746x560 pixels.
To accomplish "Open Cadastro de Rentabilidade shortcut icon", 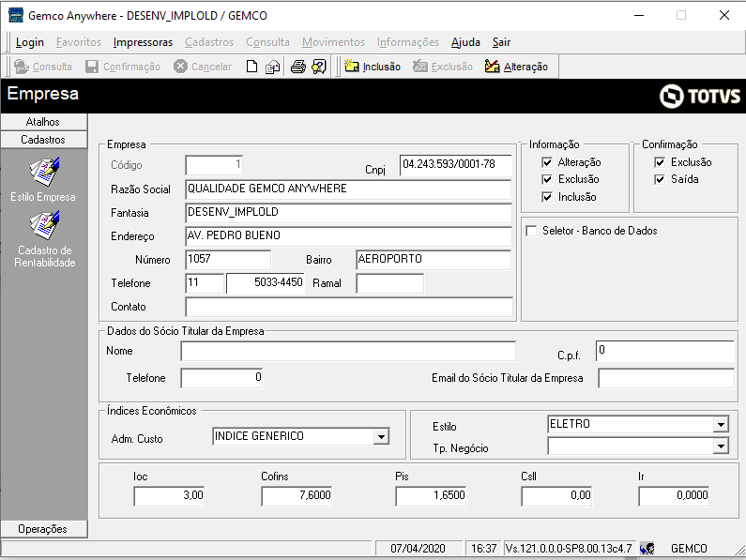I will pos(44,225).
